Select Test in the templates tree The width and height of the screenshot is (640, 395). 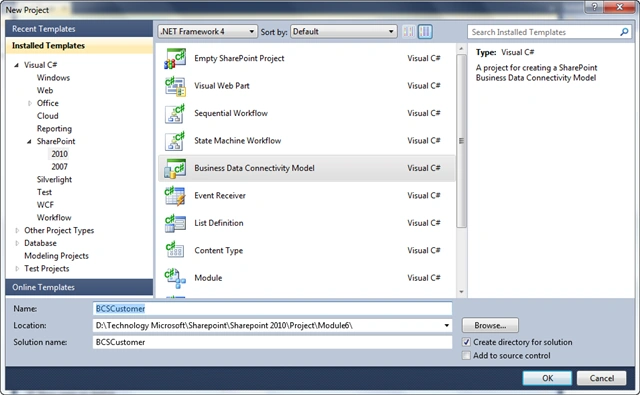pos(44,192)
